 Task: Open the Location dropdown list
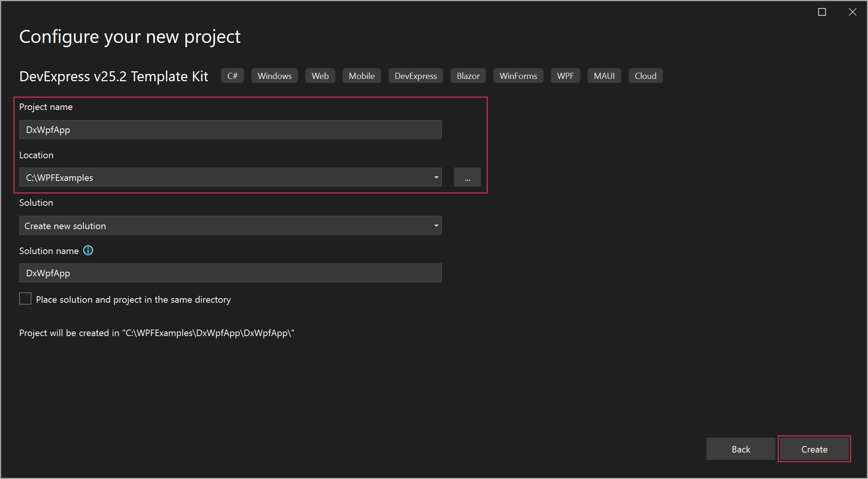(436, 177)
